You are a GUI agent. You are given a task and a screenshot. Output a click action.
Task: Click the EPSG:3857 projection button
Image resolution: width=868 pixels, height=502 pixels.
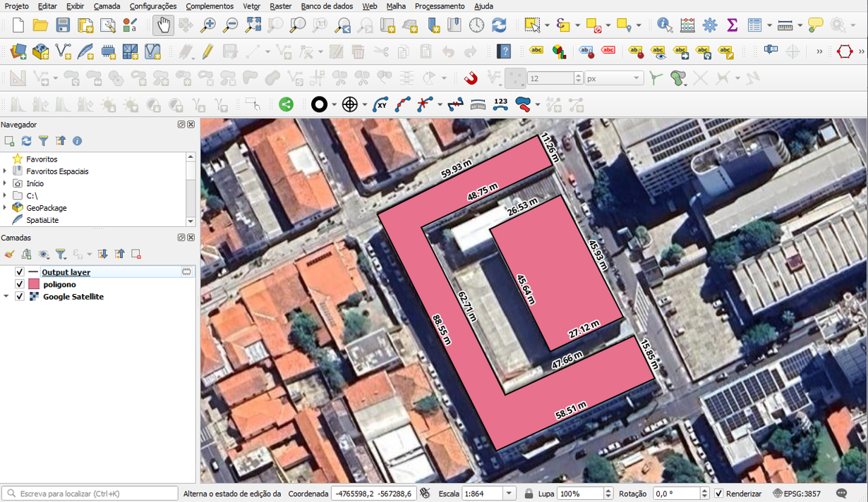tap(797, 494)
